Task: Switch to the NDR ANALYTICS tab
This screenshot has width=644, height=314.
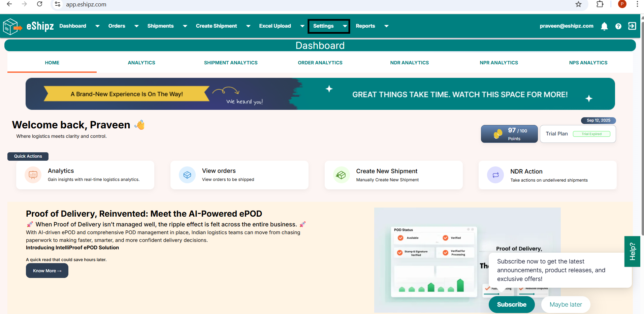Action: 410,63
